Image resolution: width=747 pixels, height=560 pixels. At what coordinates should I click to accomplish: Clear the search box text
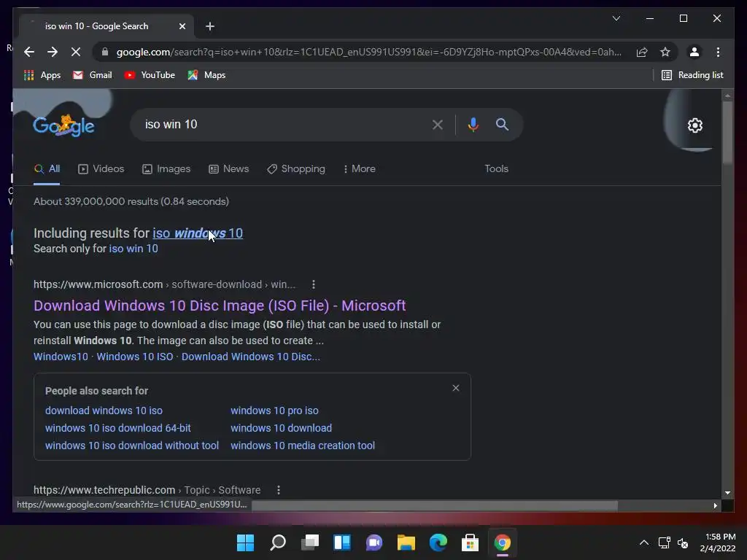(x=438, y=125)
